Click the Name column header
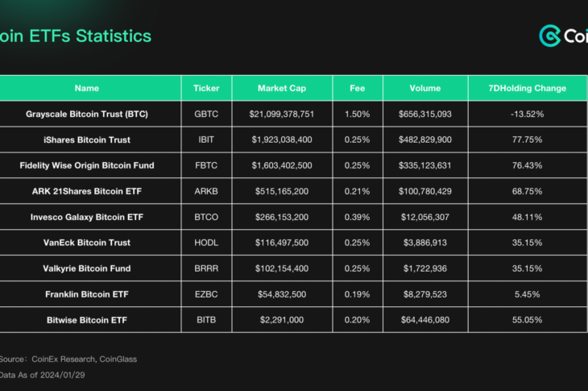The height and width of the screenshot is (391, 588). (87, 88)
